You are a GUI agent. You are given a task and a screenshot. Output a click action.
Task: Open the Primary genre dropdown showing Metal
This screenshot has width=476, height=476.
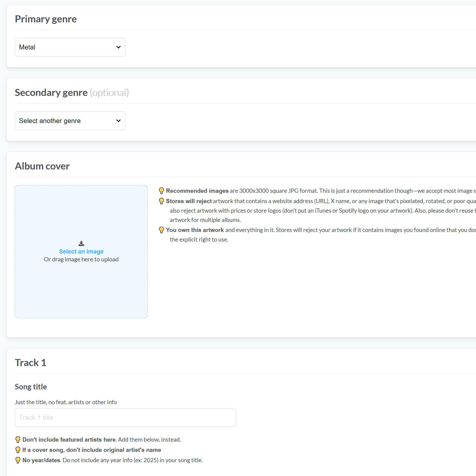tap(70, 47)
